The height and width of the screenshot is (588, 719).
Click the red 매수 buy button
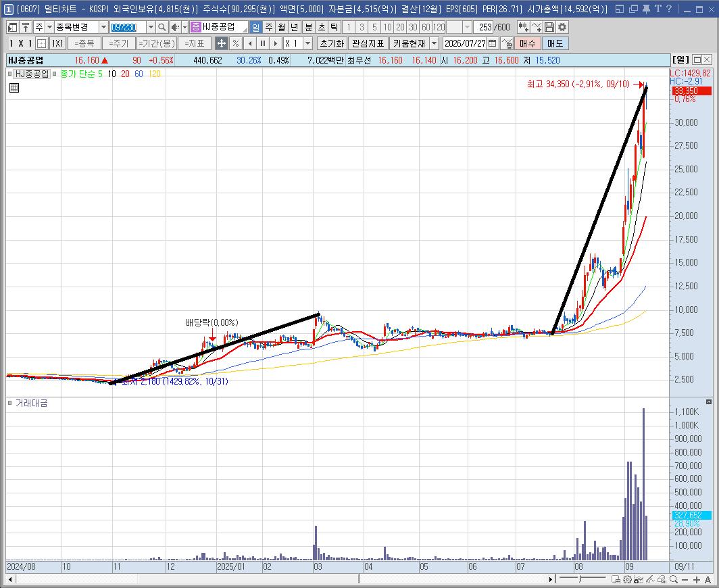tap(527, 43)
